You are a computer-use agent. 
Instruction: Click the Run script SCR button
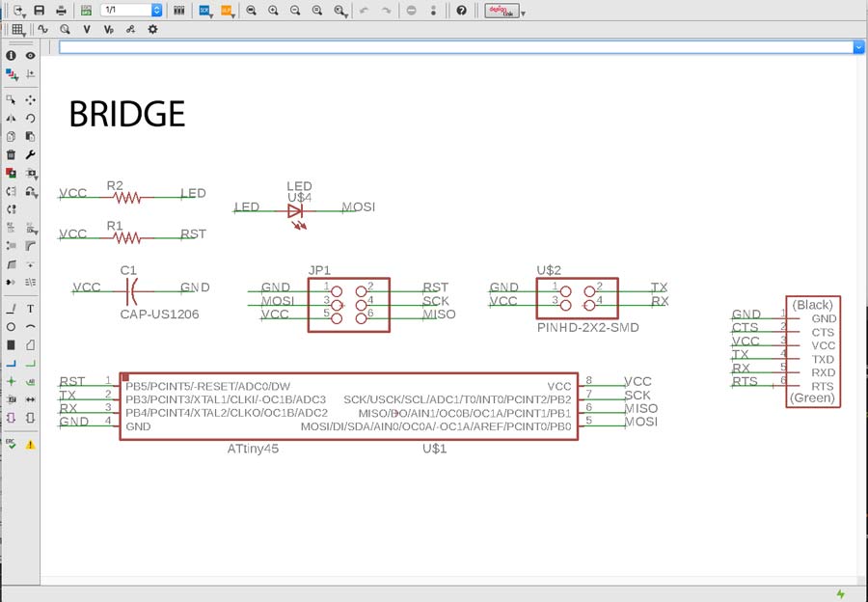[205, 10]
